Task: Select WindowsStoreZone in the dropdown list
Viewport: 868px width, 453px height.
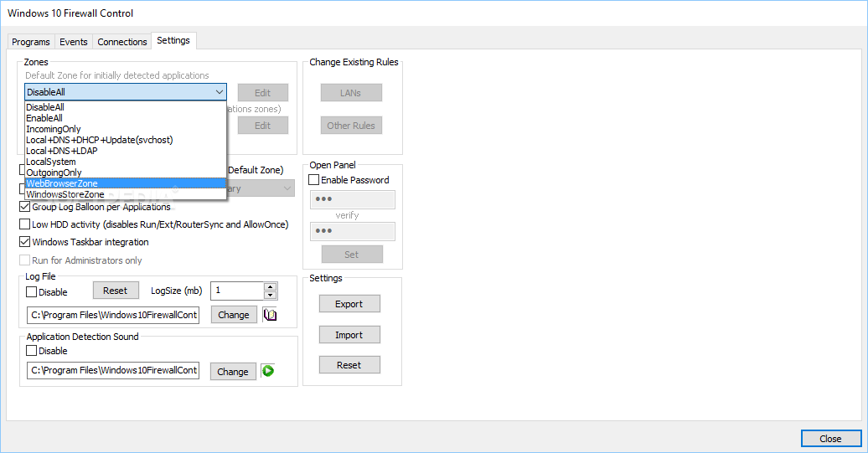Action: pyautogui.click(x=126, y=194)
